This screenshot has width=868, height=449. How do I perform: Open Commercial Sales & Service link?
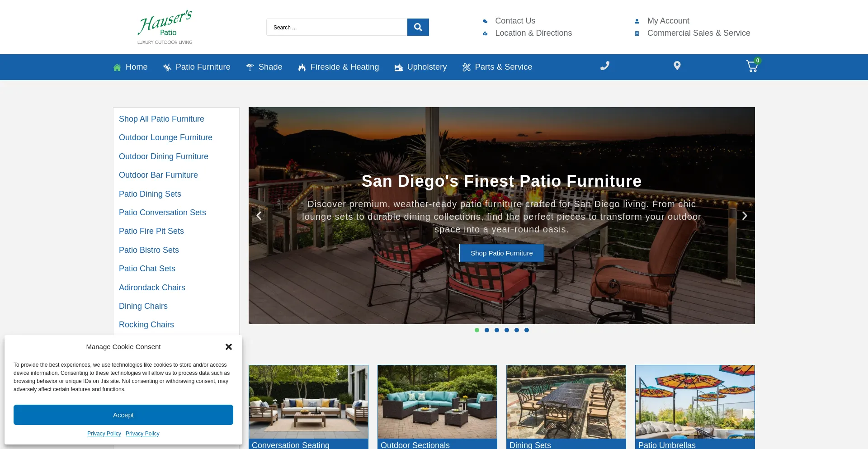click(x=699, y=33)
